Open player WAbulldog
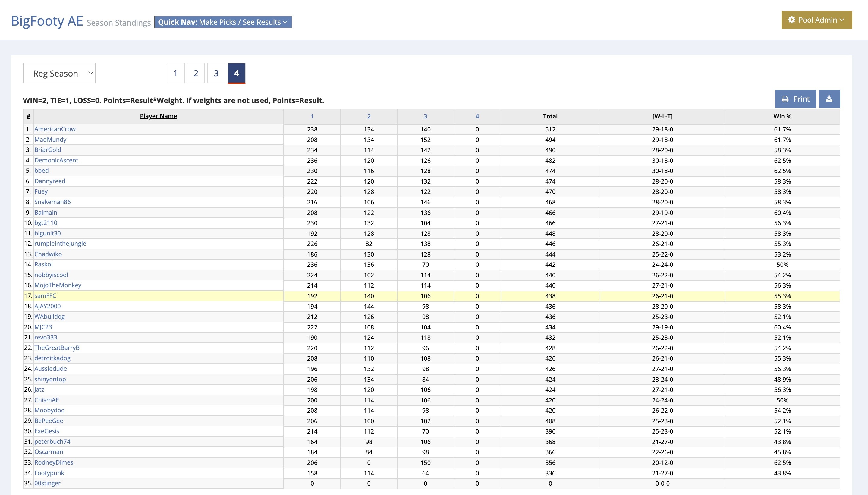The height and width of the screenshot is (495, 868). [x=49, y=317]
